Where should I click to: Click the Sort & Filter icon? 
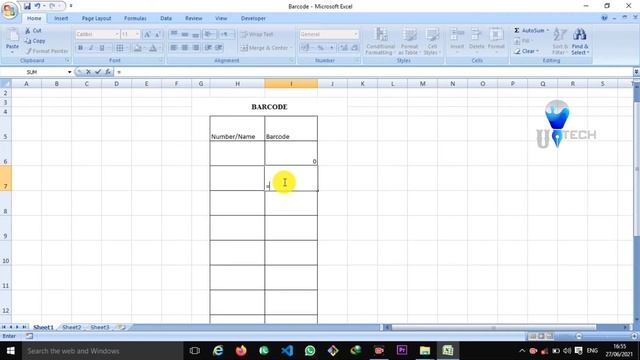(560, 34)
